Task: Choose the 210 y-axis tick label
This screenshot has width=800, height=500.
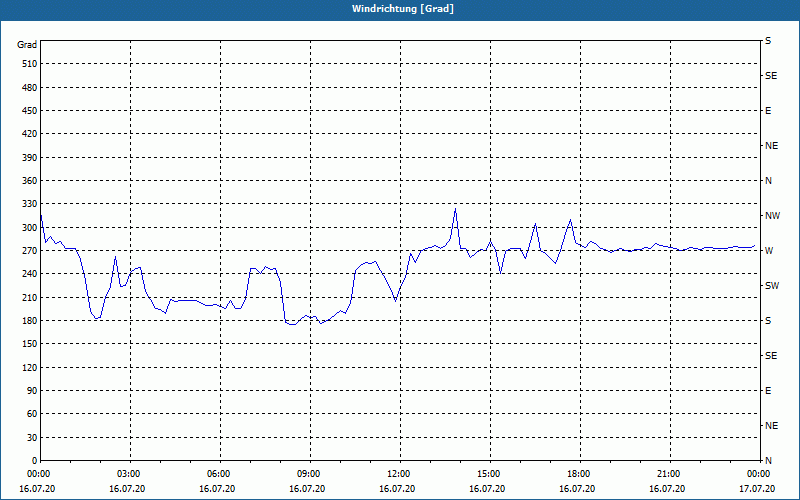Action: pos(30,297)
